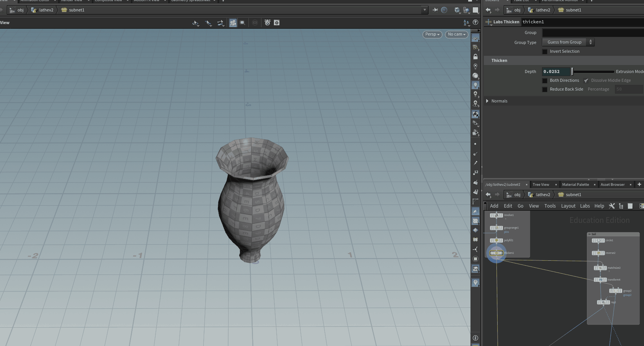Click the polyfill1 node

click(496, 240)
